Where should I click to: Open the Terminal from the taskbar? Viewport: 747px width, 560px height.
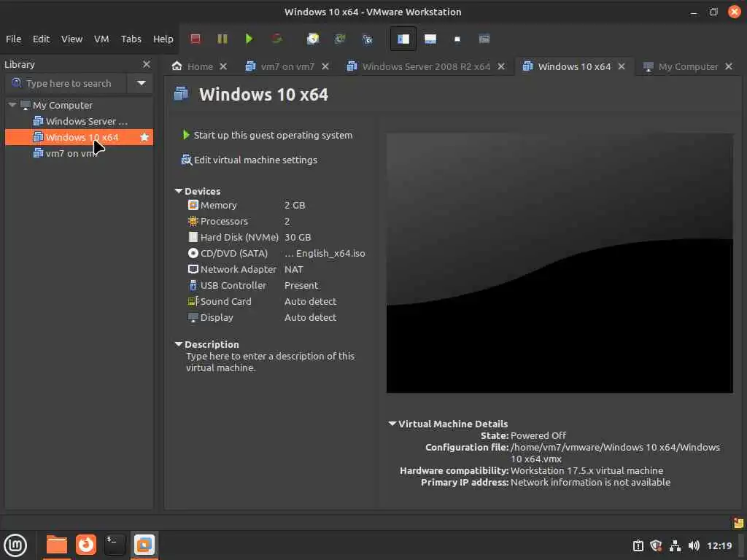[x=115, y=545]
